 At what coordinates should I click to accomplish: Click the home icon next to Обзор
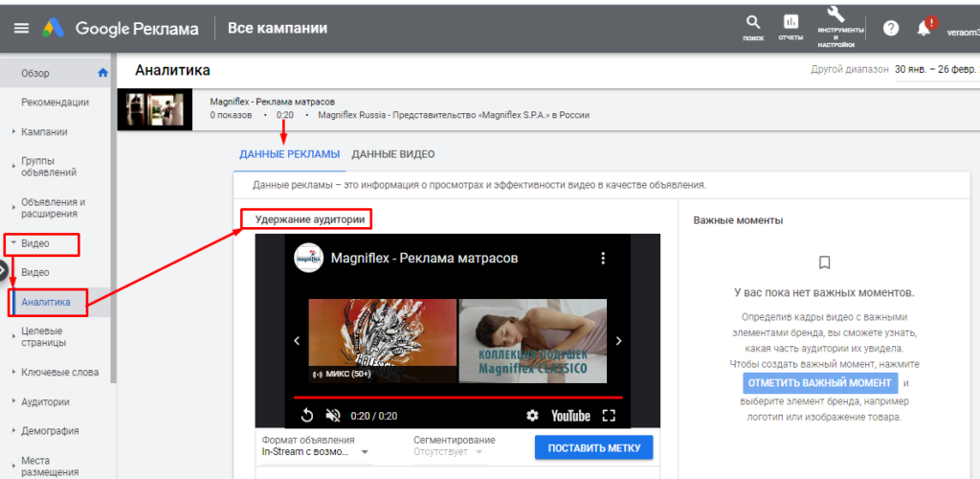coord(103,73)
